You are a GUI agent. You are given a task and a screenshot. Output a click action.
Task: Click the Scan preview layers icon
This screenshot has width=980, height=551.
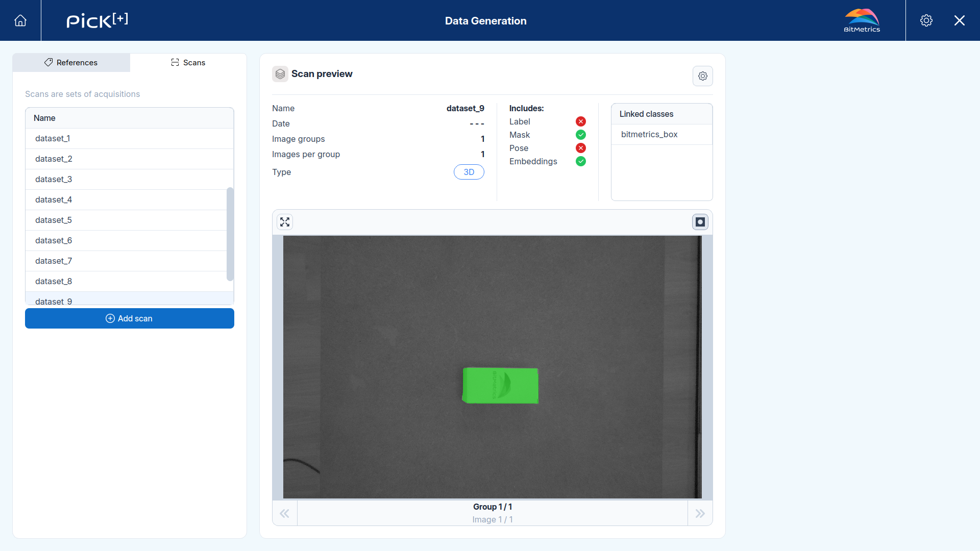pyautogui.click(x=280, y=74)
